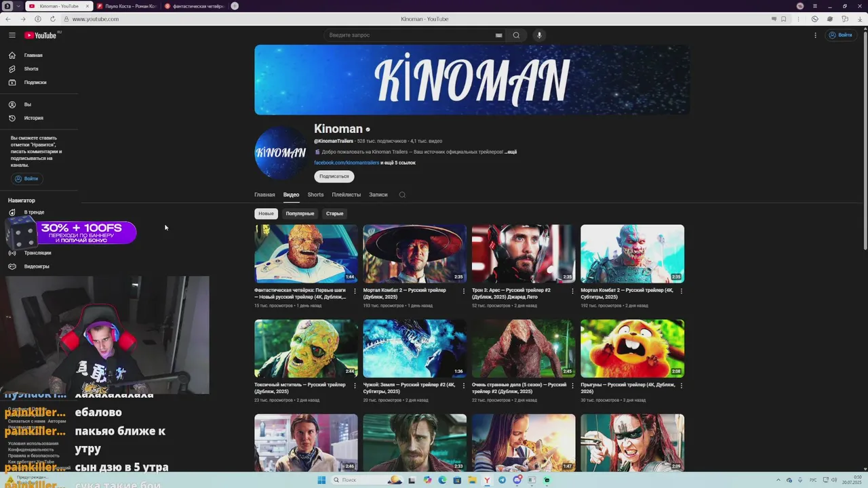Open the и ещё 5 ссылок links

(398, 163)
